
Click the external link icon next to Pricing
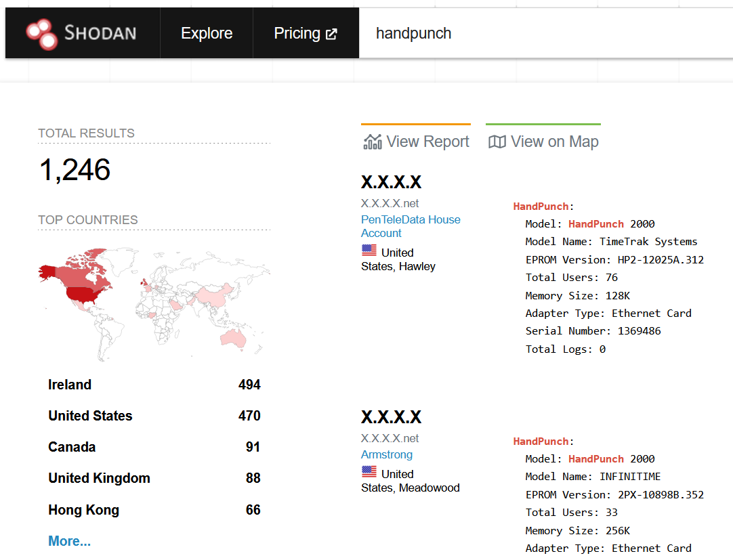[331, 34]
